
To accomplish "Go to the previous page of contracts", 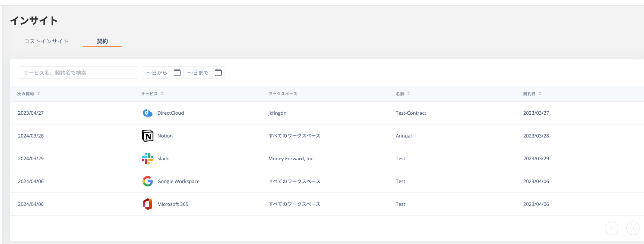I will [611, 228].
